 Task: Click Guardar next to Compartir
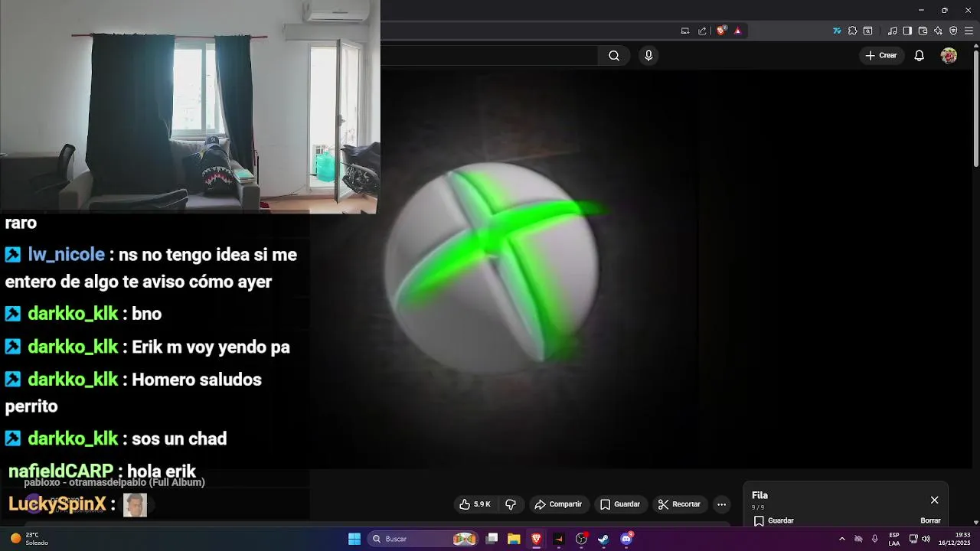tap(620, 504)
